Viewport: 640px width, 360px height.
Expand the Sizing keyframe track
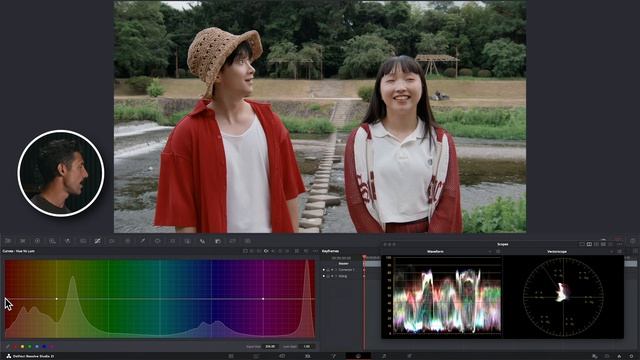coord(336,276)
